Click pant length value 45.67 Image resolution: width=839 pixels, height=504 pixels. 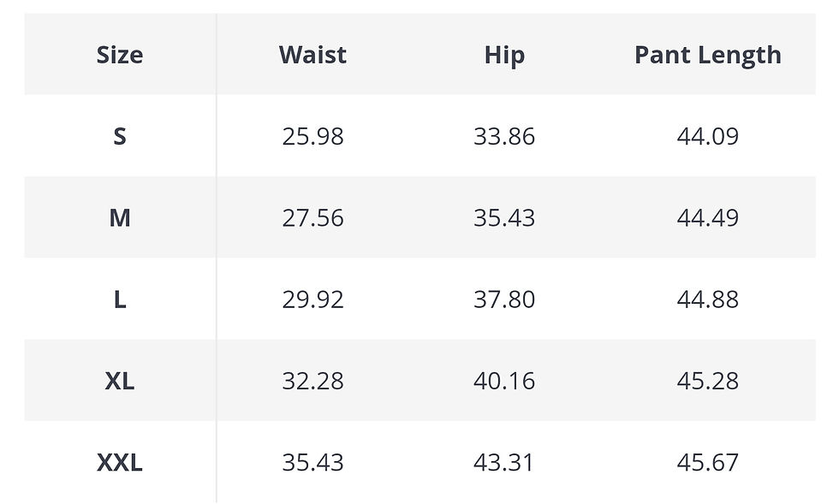click(708, 462)
